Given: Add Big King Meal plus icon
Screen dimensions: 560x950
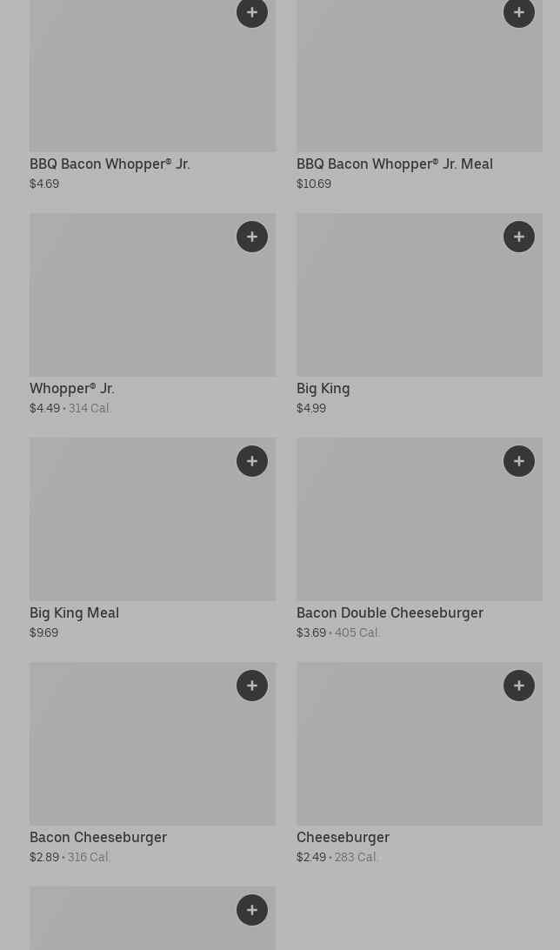Looking at the screenshot, I should 252,461.
